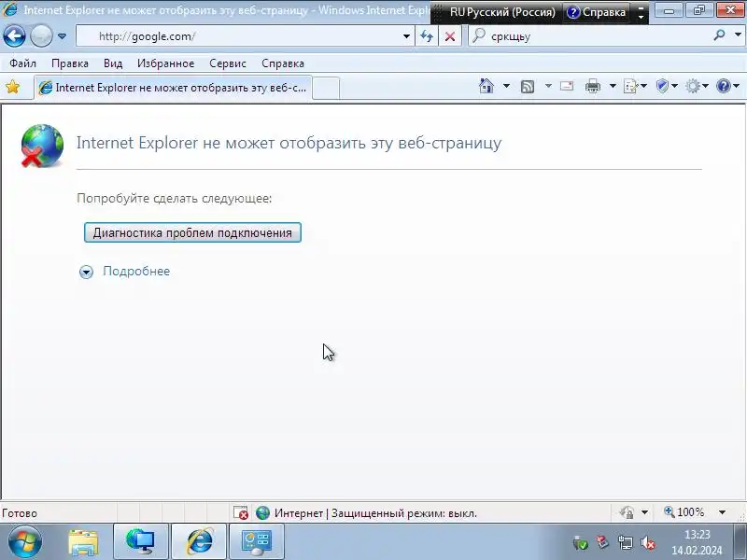This screenshot has width=747, height=560.
Task: Stop loading with the red X icon
Action: click(450, 36)
